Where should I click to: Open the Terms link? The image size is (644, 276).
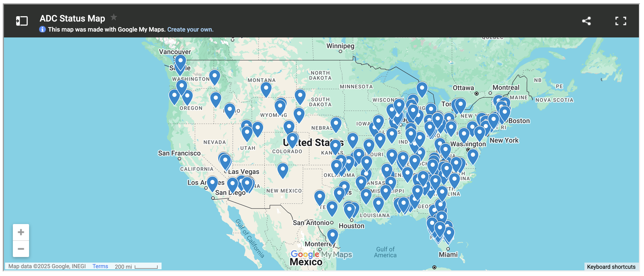tap(100, 266)
